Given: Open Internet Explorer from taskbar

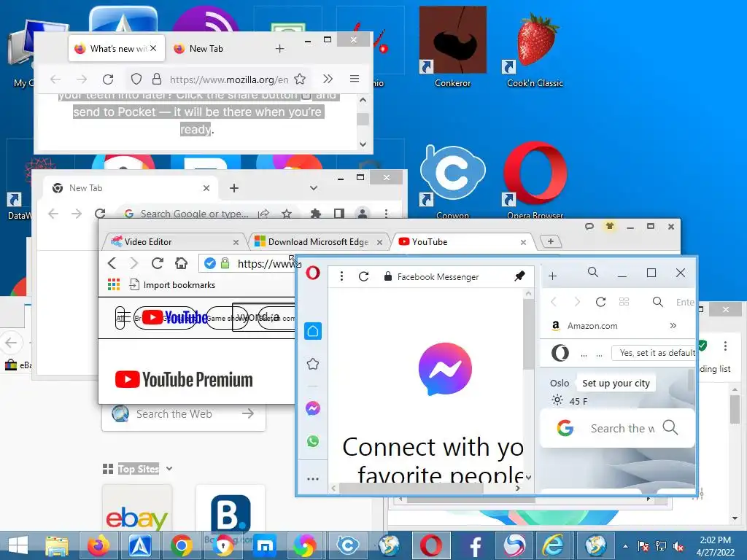Looking at the screenshot, I should (x=554, y=545).
